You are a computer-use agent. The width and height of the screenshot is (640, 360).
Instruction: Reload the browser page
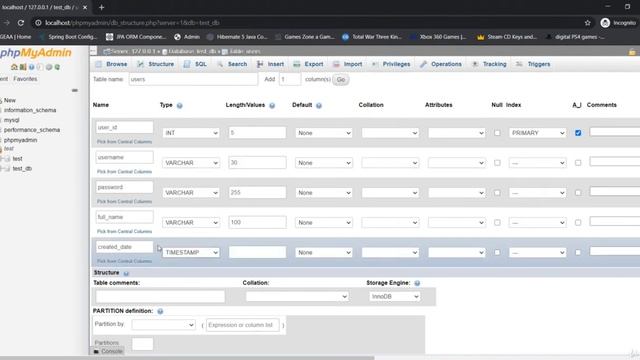tap(21, 23)
